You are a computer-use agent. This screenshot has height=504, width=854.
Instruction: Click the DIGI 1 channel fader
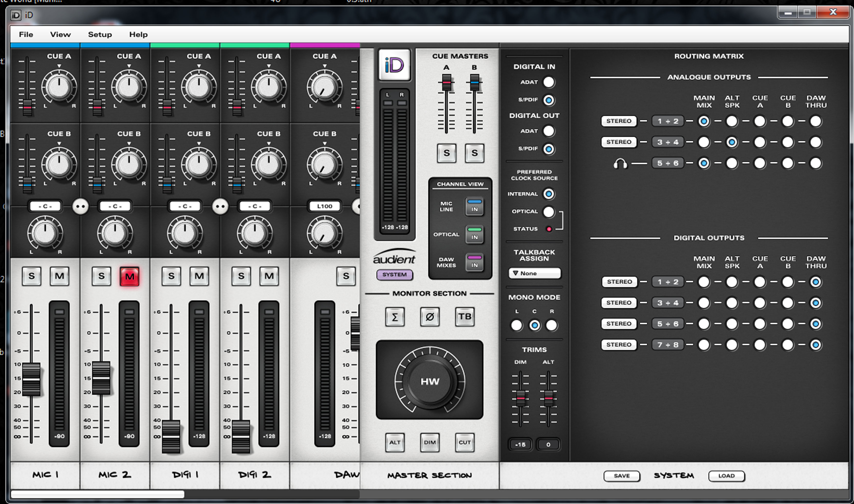coord(171,437)
